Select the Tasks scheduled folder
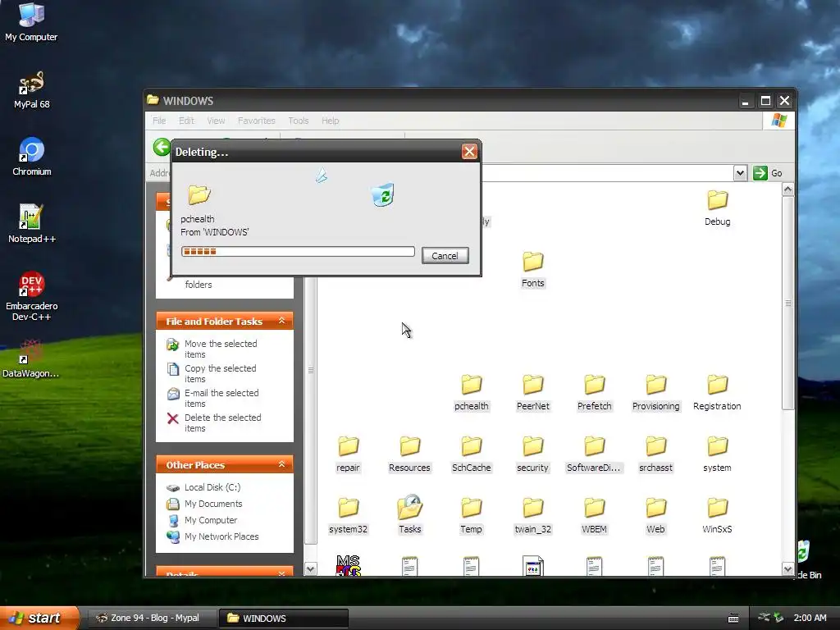840x630 pixels. click(x=409, y=515)
